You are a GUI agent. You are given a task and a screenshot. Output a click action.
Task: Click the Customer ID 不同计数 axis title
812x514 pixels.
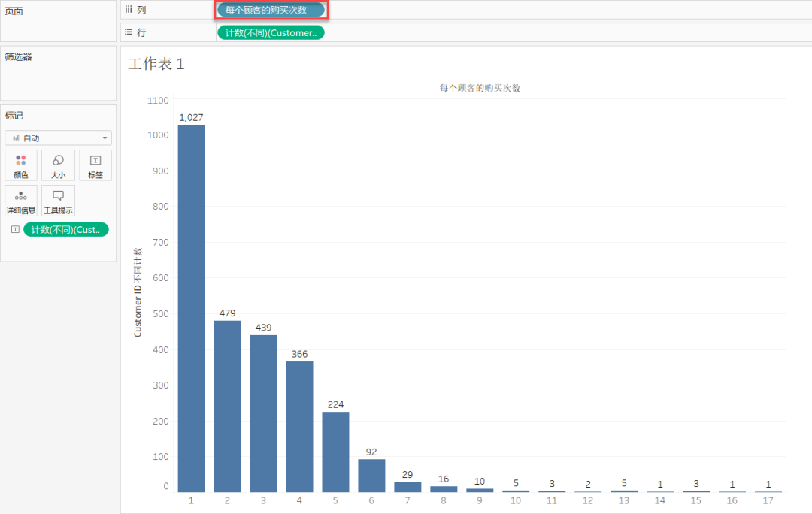138,292
